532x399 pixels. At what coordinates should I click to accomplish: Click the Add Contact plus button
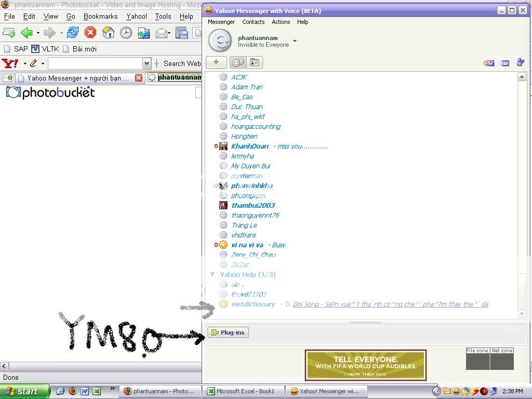[x=216, y=62]
